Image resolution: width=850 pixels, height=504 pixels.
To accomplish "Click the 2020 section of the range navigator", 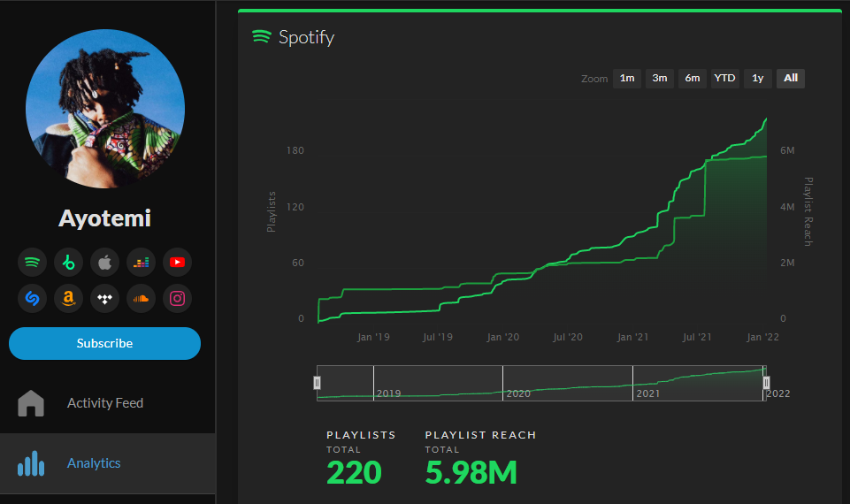I will (567, 383).
